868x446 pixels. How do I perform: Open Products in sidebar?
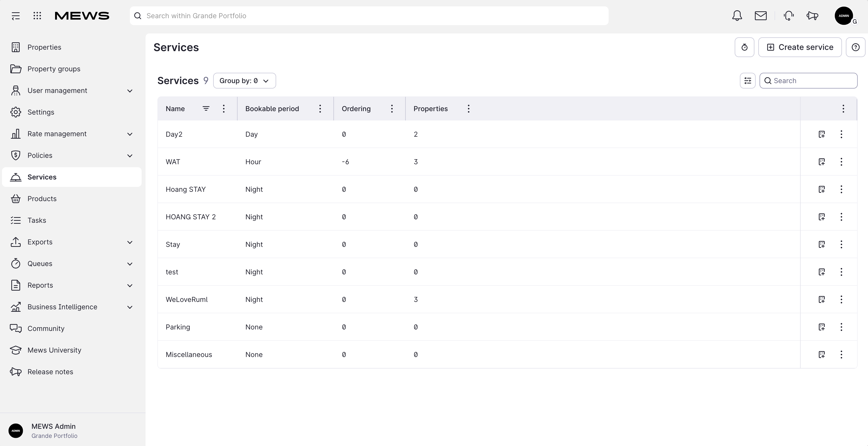coord(72,199)
